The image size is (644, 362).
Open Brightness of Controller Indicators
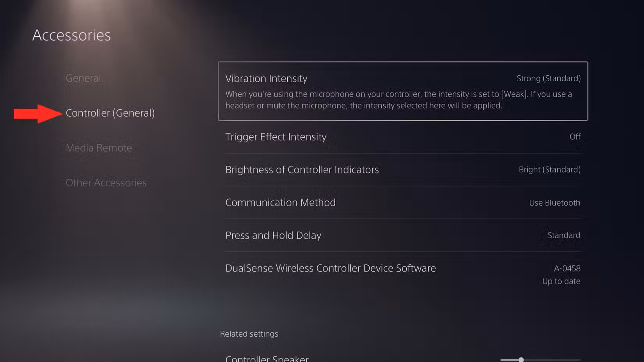click(x=403, y=170)
